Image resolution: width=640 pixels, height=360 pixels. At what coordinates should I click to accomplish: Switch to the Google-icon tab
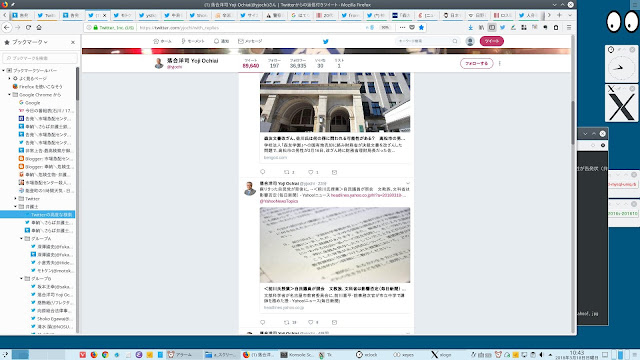(300, 16)
